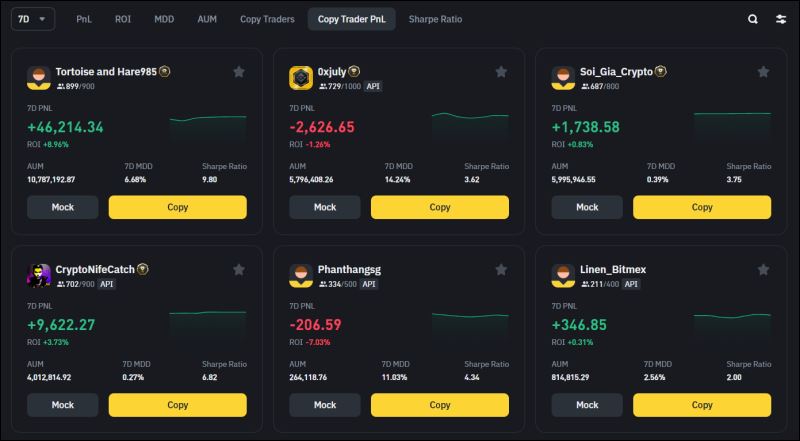Open the search icon
The image size is (800, 441).
tap(753, 19)
